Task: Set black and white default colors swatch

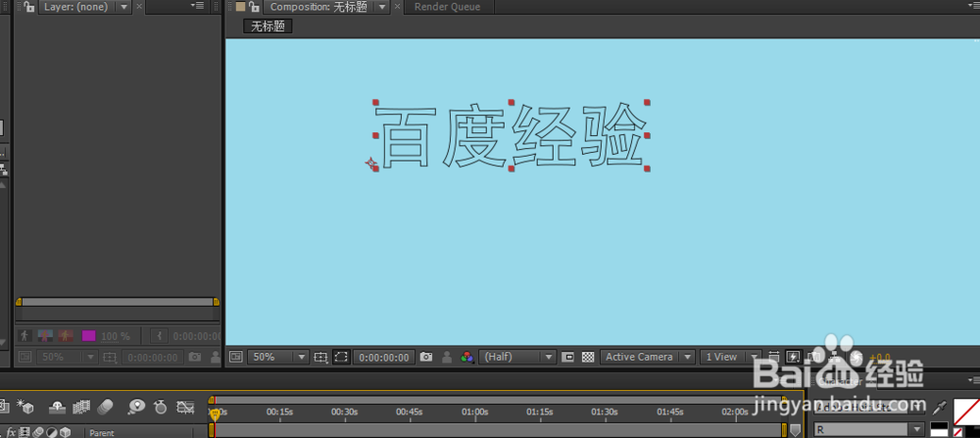Action: pyautogui.click(x=939, y=429)
